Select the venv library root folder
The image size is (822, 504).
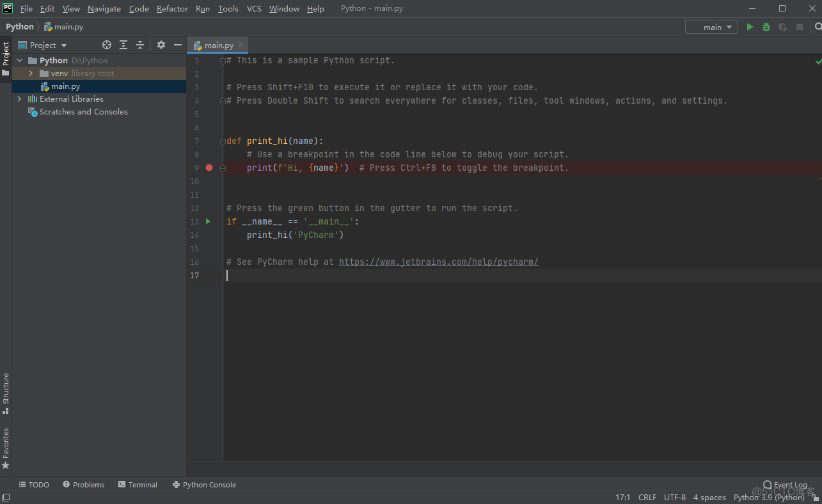(x=99, y=73)
